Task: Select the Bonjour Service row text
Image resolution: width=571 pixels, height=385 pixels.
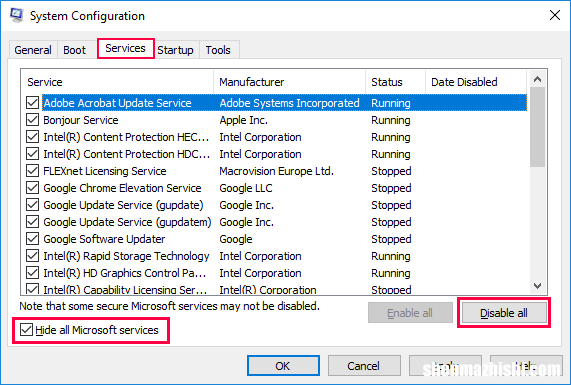Action: 80,120
